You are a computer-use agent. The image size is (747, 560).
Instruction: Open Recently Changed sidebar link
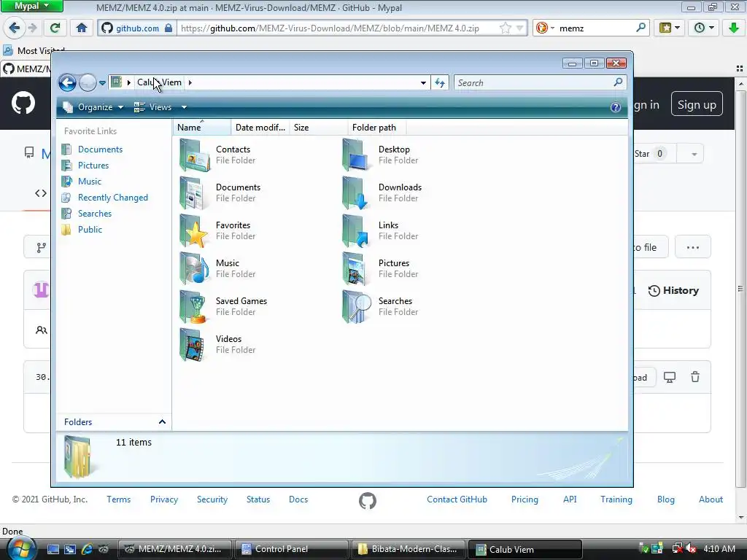[x=113, y=198]
